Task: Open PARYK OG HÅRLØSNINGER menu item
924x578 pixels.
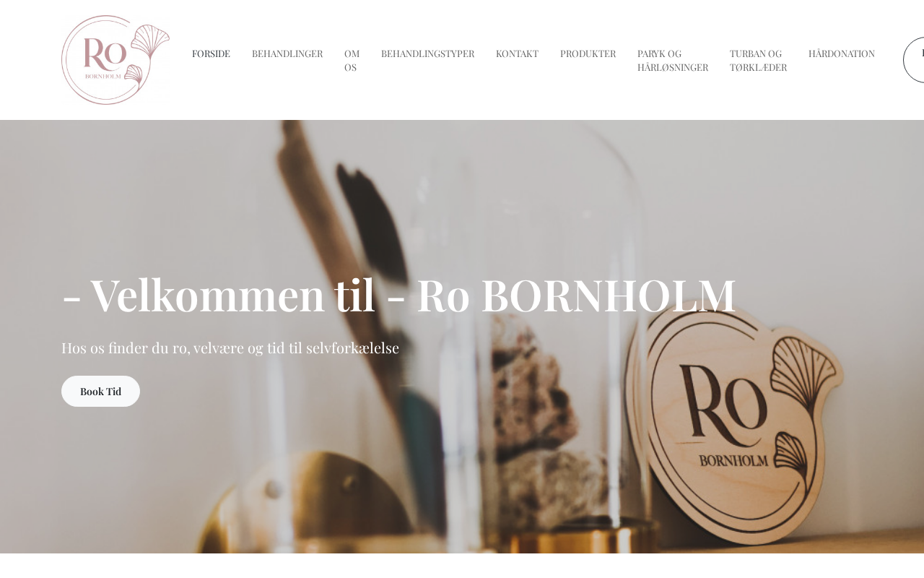Action: tap(673, 60)
